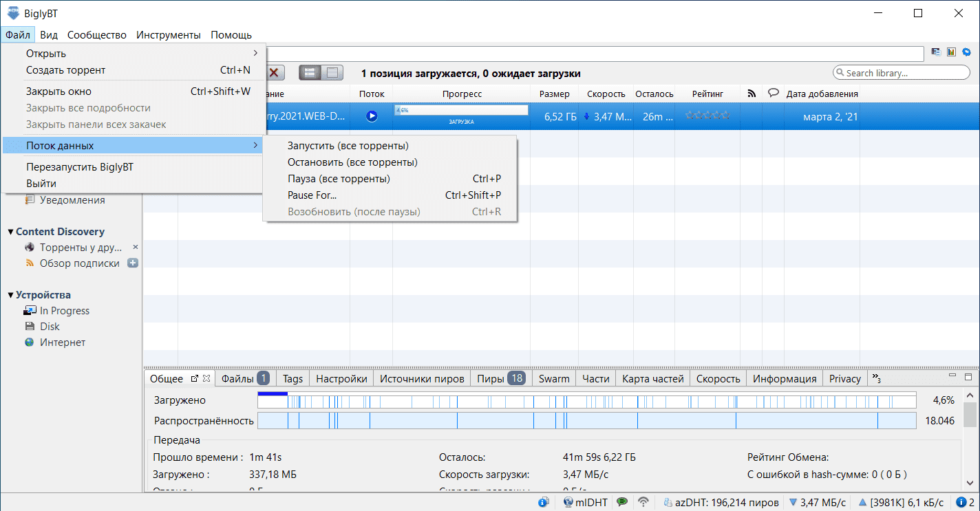Click the blue round icon at top right
Screen dimensions: 980x511
pos(966,52)
